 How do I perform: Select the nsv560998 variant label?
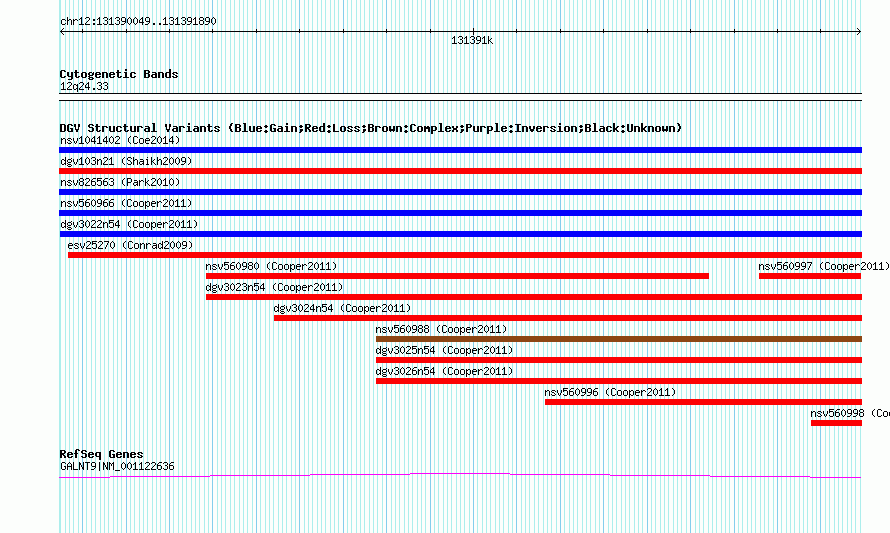(x=850, y=413)
